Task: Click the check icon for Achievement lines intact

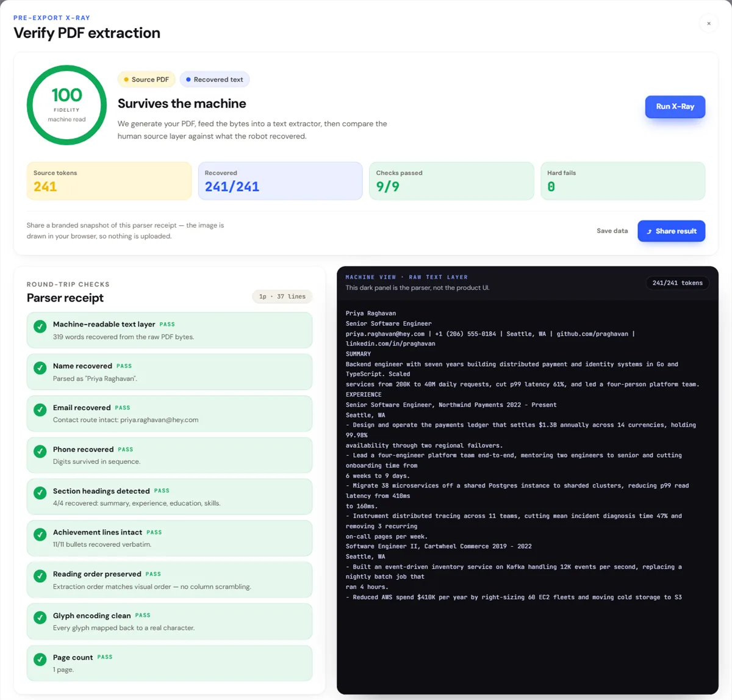Action: [x=40, y=534]
